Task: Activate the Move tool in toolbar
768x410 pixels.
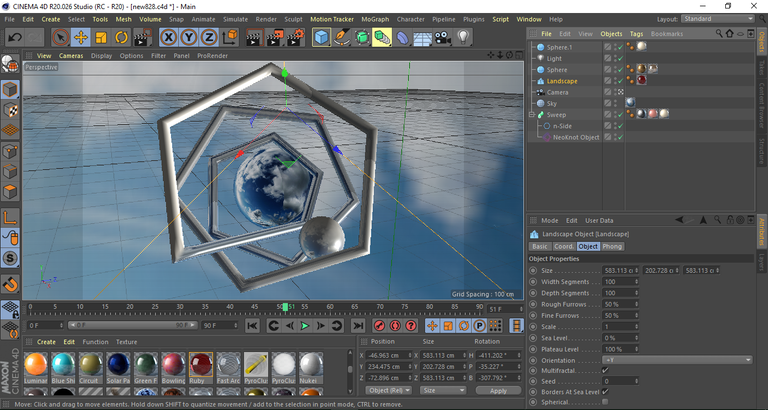Action: 81,37
